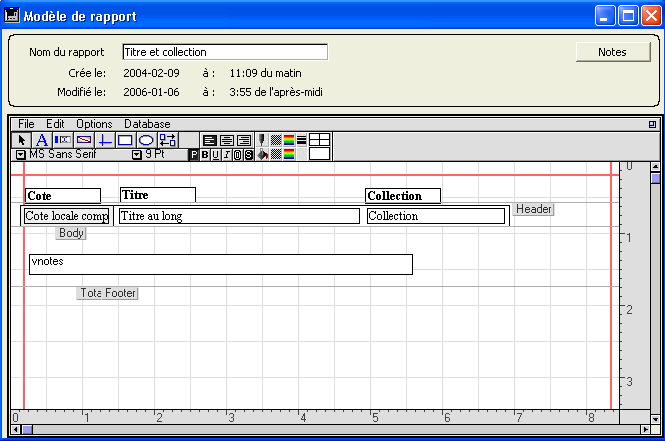Open the MS Sans Serif font dropdown
Screen dimensions: 665x441
pyautogui.click(x=21, y=155)
